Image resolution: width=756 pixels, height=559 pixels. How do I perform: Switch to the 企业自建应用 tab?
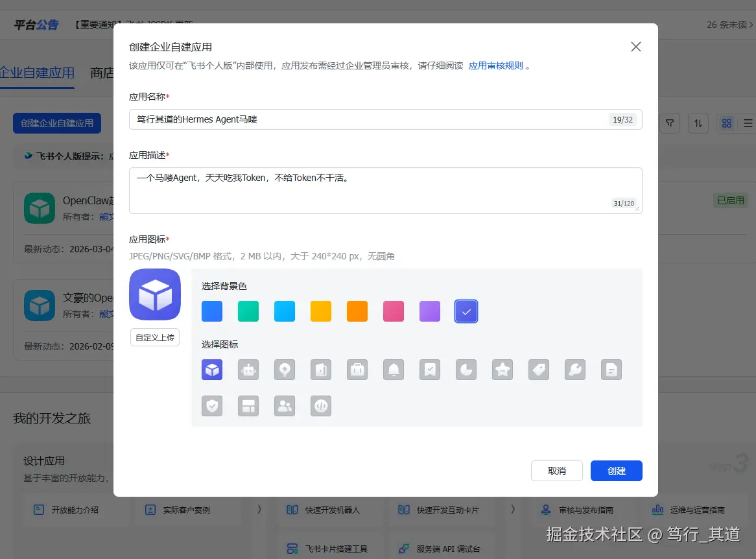[36, 73]
